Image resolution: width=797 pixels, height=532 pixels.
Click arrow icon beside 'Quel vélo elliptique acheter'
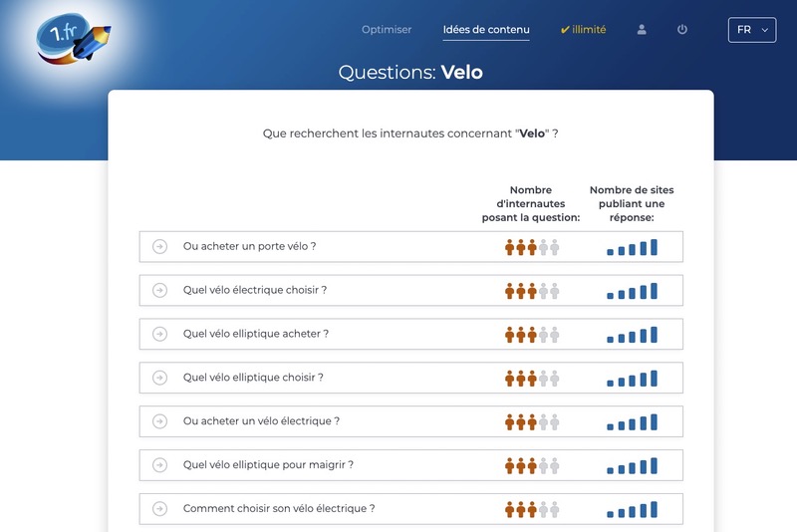159,334
